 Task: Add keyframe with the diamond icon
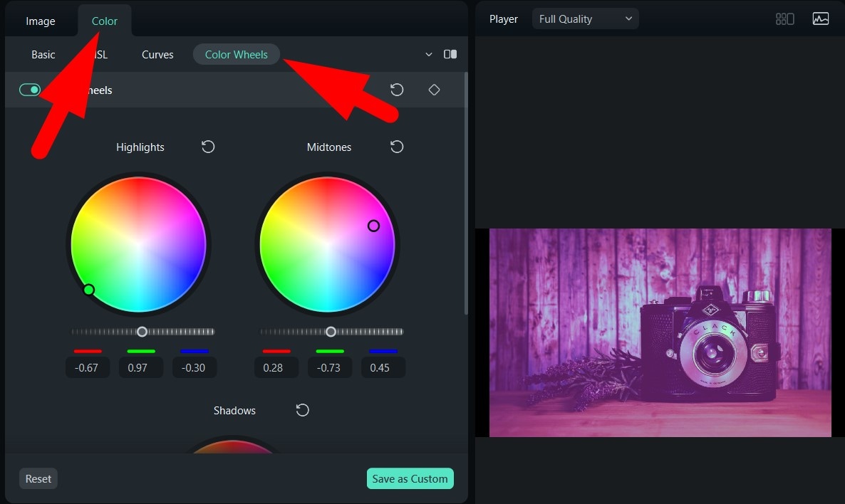tap(434, 90)
